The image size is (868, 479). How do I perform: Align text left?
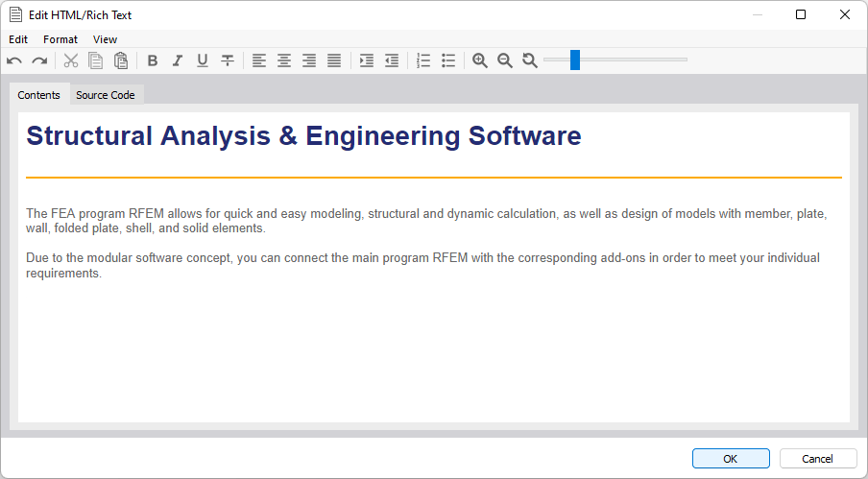coord(259,60)
